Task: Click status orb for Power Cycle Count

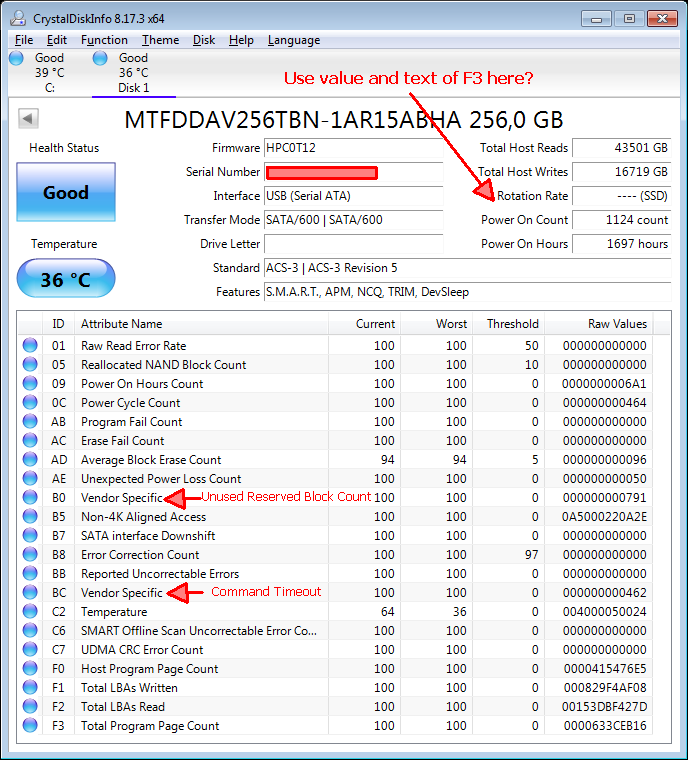Action: [x=29, y=403]
